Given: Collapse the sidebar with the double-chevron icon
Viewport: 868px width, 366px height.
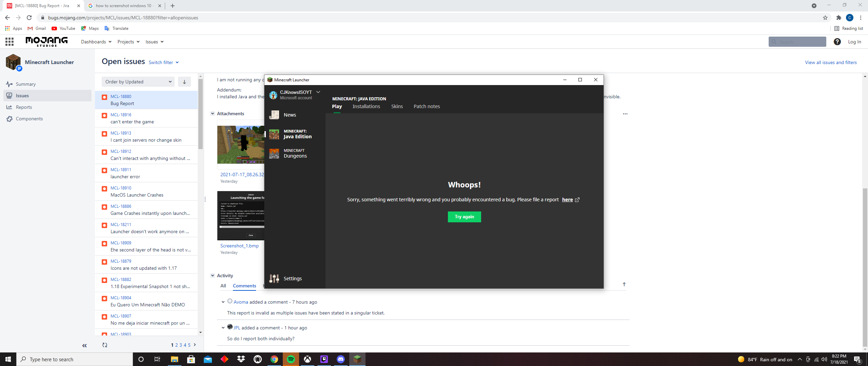Looking at the screenshot, I should coord(84,346).
